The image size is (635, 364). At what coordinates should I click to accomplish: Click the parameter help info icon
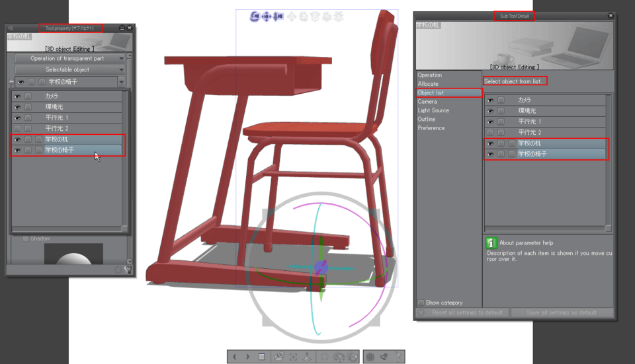point(491,242)
